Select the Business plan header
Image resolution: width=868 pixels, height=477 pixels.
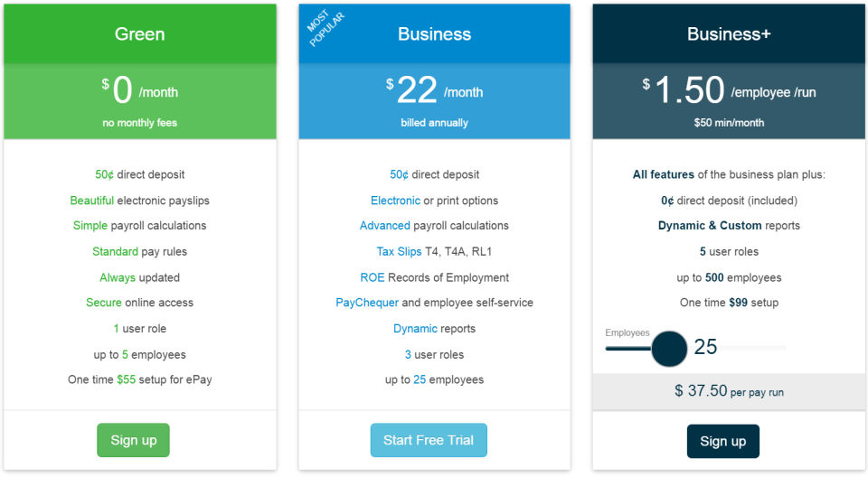click(x=434, y=34)
